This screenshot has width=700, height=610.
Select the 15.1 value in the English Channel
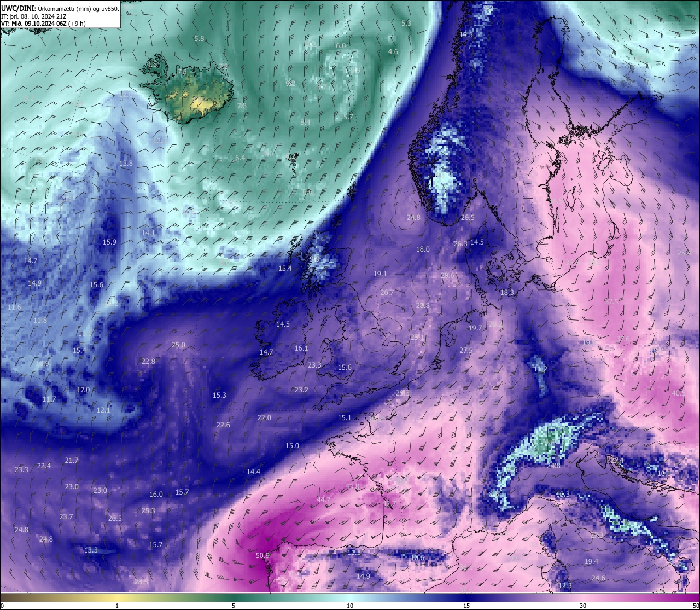click(345, 417)
